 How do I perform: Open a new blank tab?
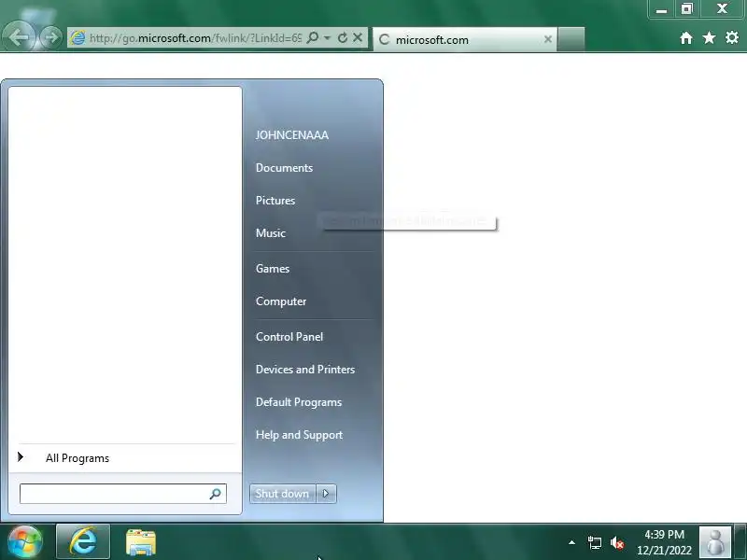(571, 39)
